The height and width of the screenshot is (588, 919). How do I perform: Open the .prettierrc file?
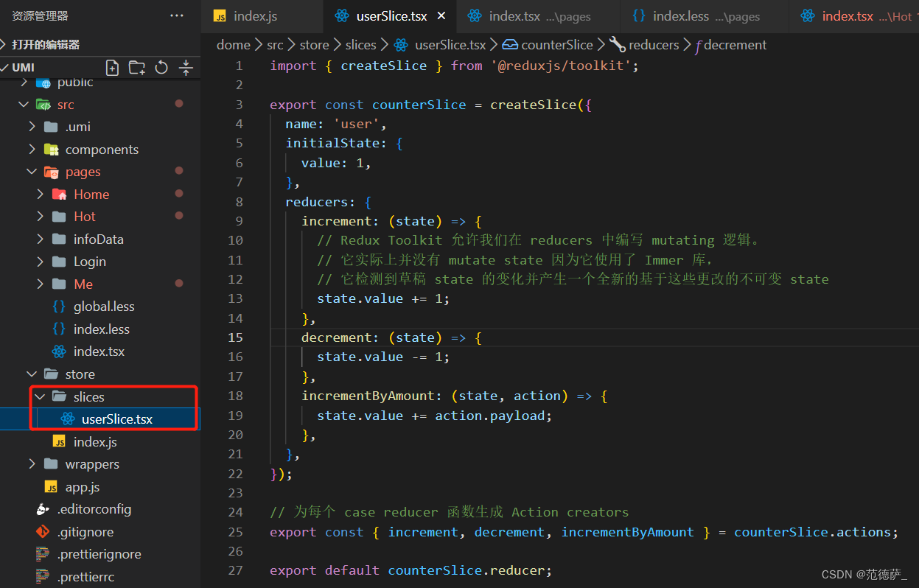click(85, 577)
